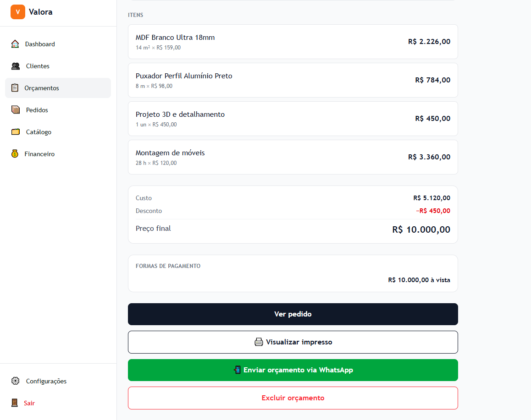Open the Pedidos box icon
The image size is (531, 420).
pyautogui.click(x=16, y=110)
